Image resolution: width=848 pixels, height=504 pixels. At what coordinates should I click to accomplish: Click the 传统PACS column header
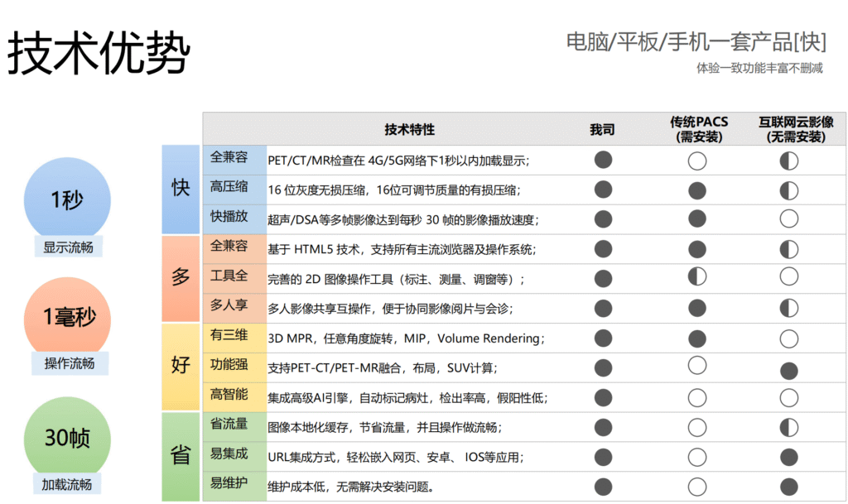click(x=698, y=129)
